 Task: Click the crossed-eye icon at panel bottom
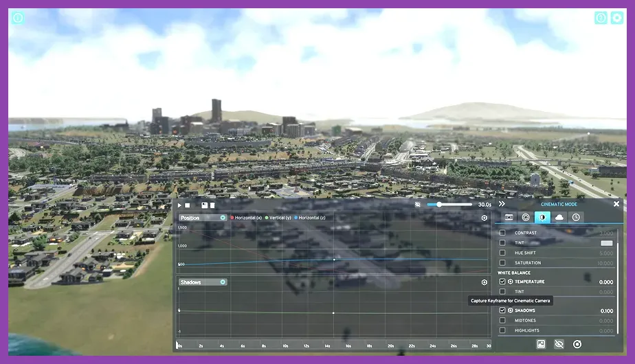click(x=559, y=344)
